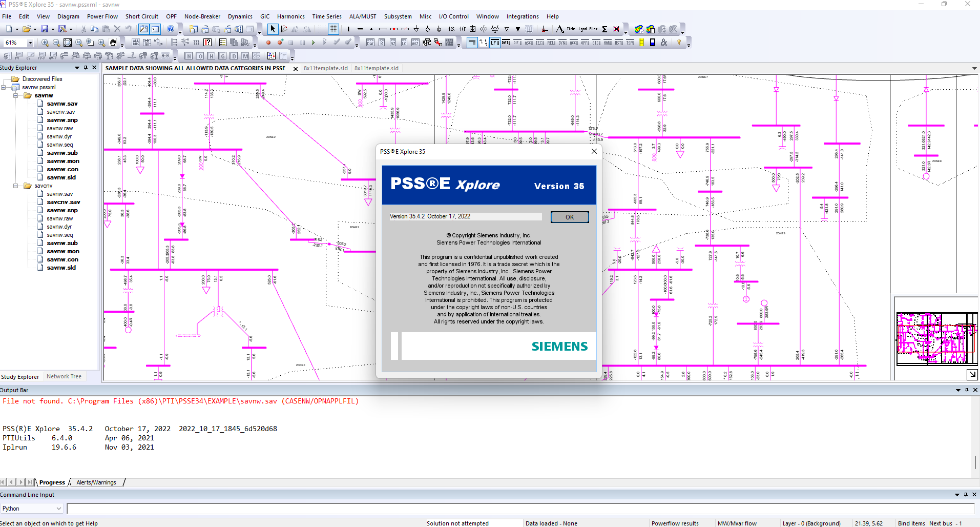Toggle the LF results display button

[495, 43]
